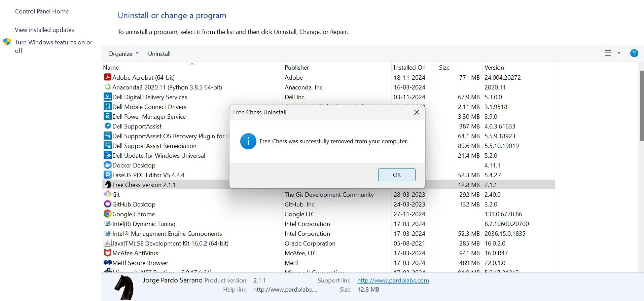644x301 pixels.
Task: Click the Docker Desktop whale icon
Action: (107, 165)
